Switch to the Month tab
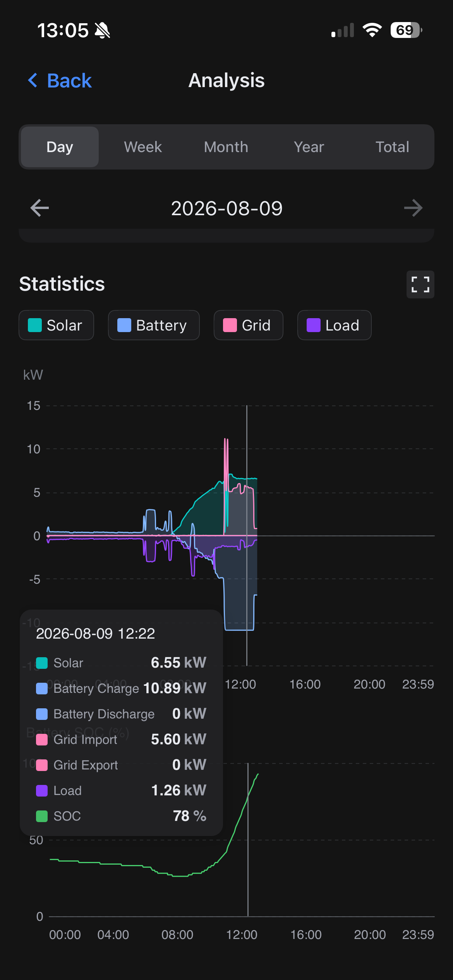Image resolution: width=453 pixels, height=980 pixels. pyautogui.click(x=226, y=147)
